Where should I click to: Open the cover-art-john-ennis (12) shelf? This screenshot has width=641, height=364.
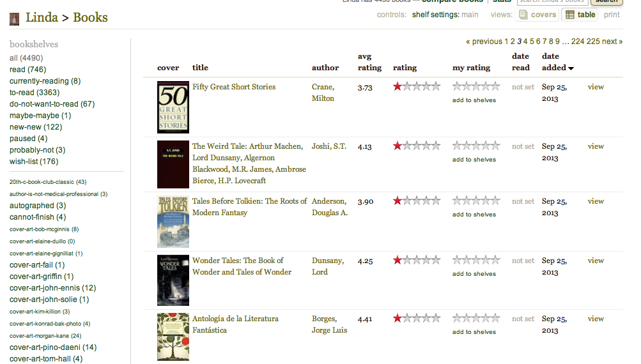coord(53,288)
